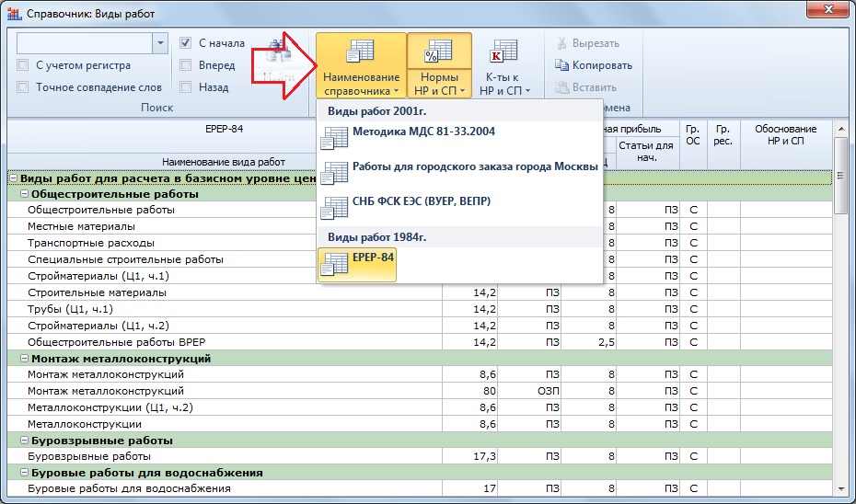
Task: Click inside the search text field
Action: tap(84, 43)
